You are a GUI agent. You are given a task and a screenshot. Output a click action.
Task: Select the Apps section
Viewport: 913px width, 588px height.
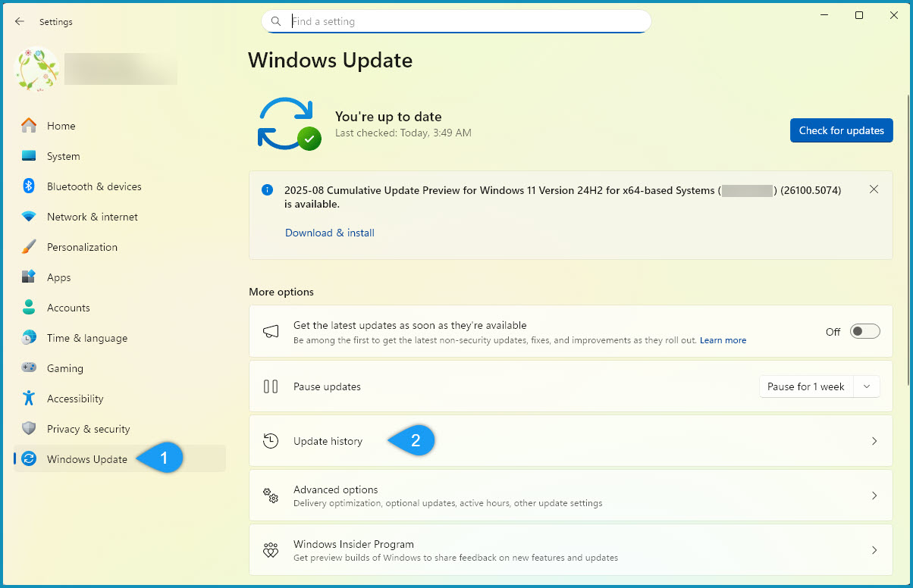point(57,277)
